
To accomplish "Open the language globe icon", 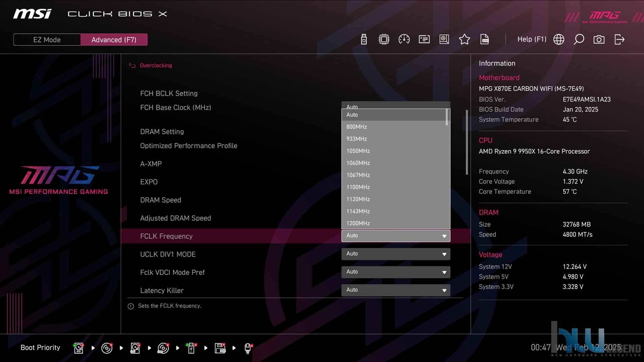I will tap(559, 39).
